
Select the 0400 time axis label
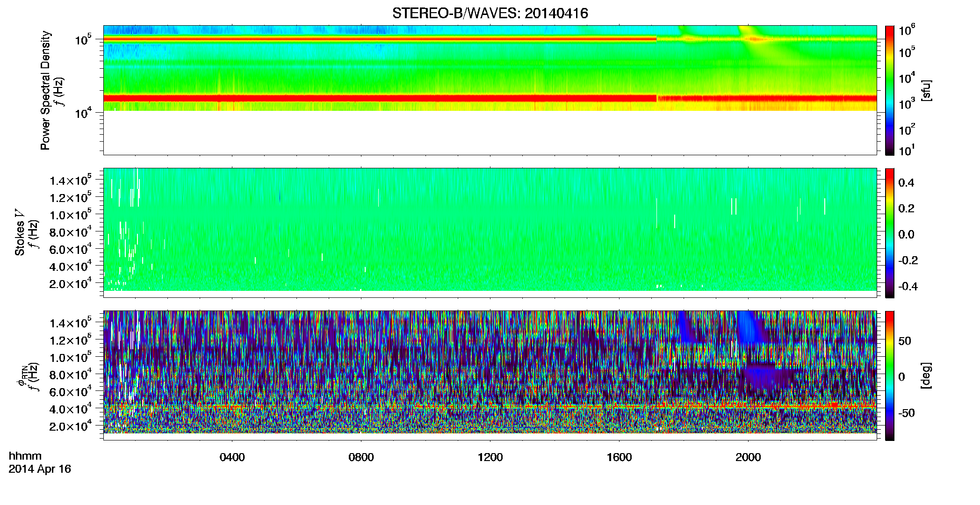[x=232, y=457]
